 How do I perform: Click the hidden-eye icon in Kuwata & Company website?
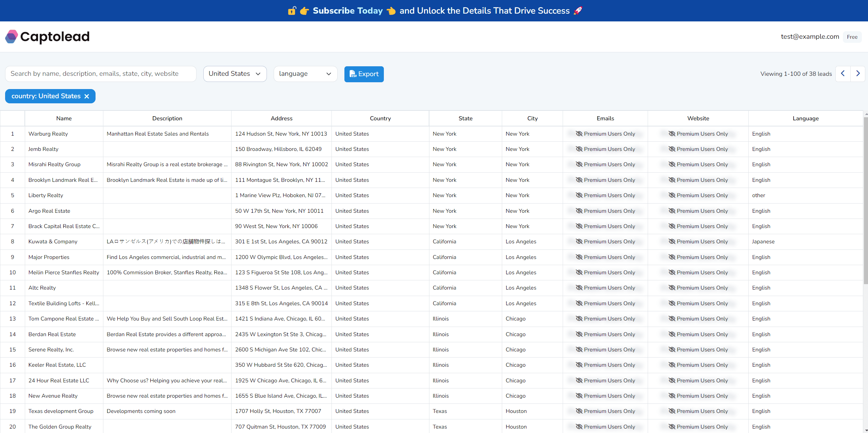coord(672,241)
